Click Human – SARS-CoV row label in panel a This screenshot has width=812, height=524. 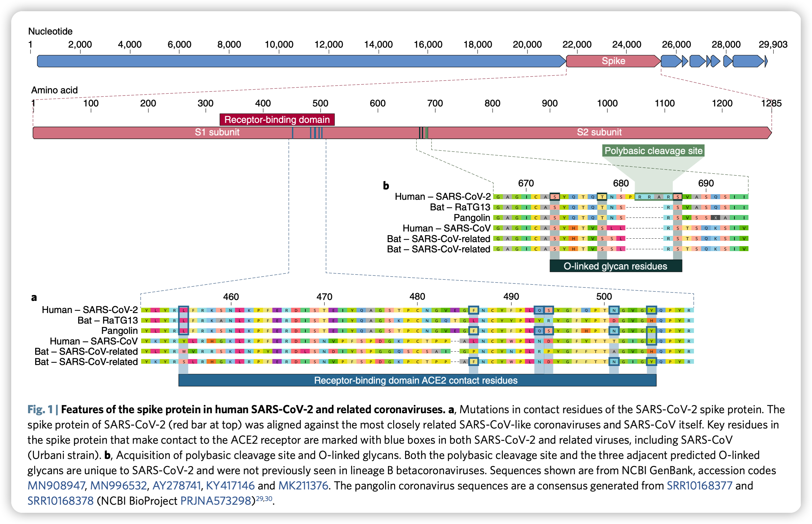pyautogui.click(x=94, y=341)
